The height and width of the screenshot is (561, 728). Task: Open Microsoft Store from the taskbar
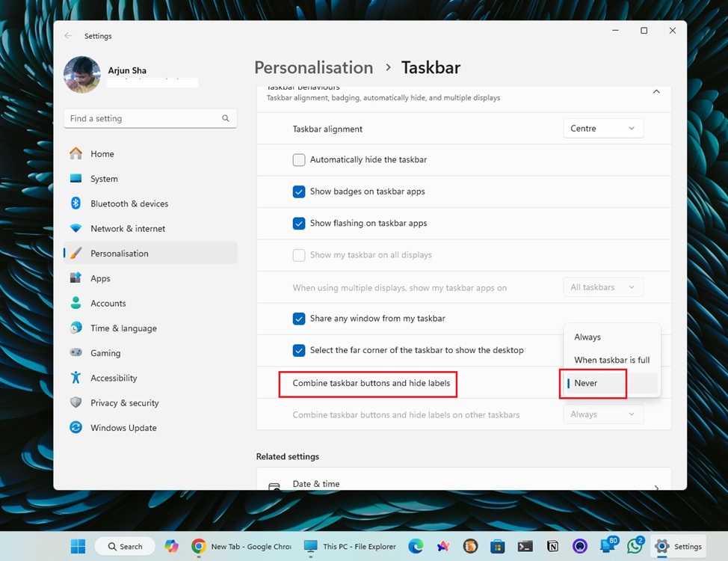(x=497, y=547)
